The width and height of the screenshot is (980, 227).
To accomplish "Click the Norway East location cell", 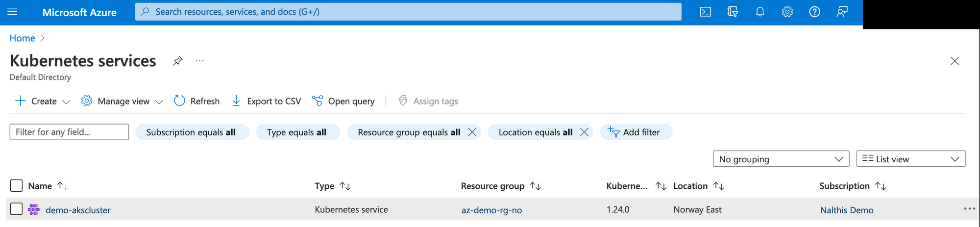I will tap(697, 209).
